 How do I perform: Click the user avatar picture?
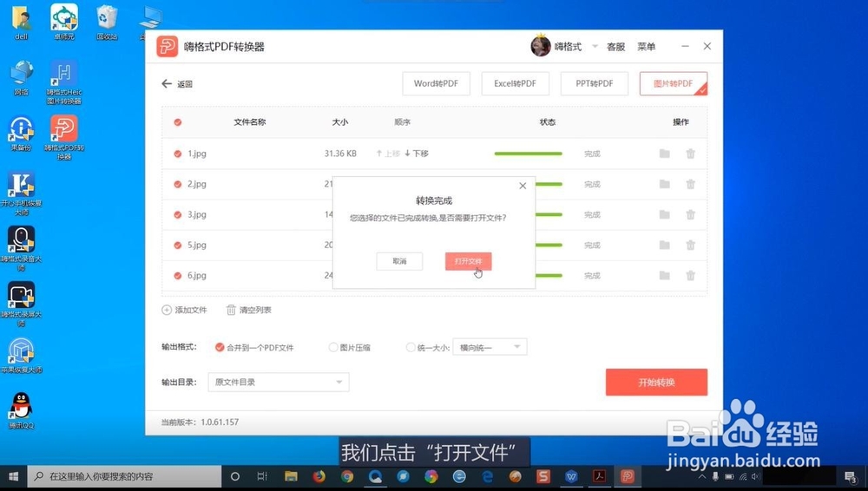coord(540,46)
